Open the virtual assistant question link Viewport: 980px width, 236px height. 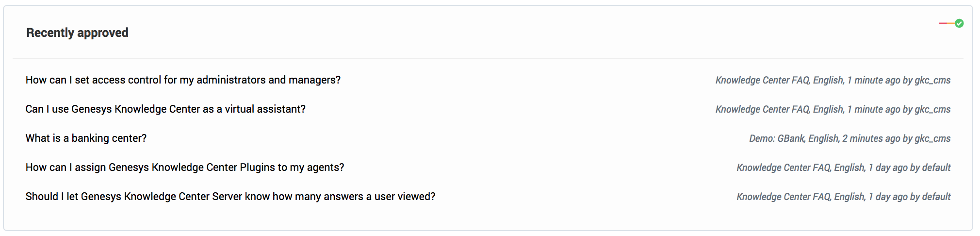click(x=165, y=109)
